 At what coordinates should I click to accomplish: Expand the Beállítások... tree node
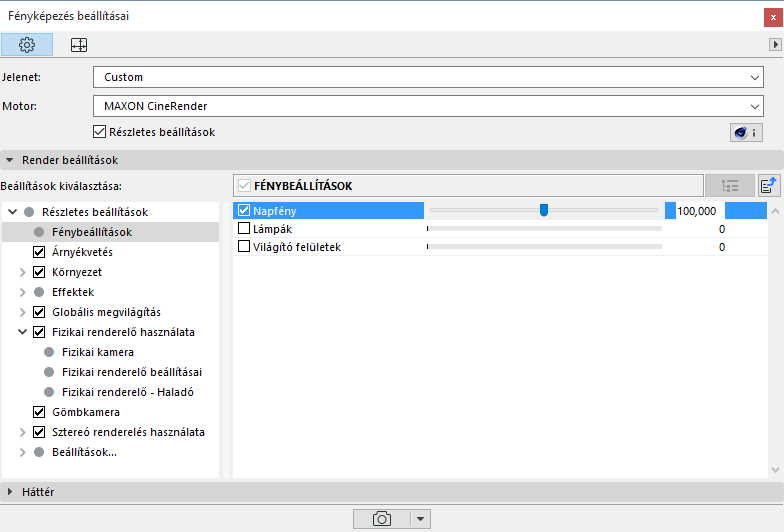pyautogui.click(x=22, y=452)
